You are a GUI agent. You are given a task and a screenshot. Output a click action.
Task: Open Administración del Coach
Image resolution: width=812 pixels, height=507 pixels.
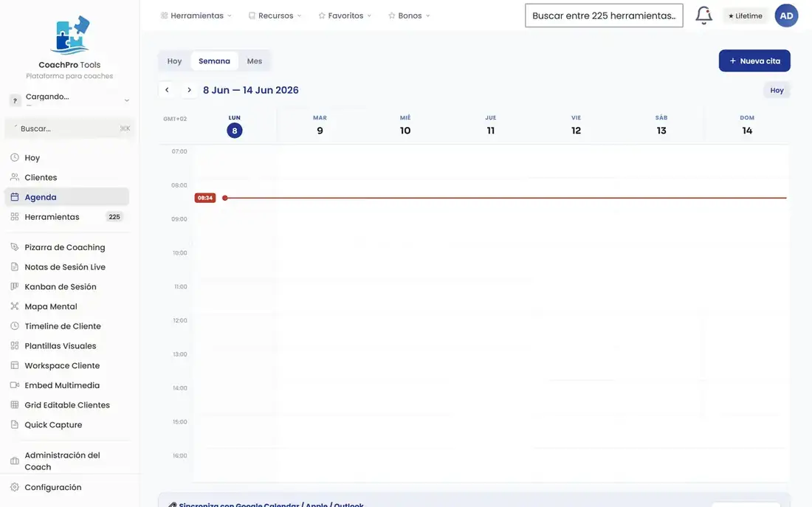[x=66, y=461]
